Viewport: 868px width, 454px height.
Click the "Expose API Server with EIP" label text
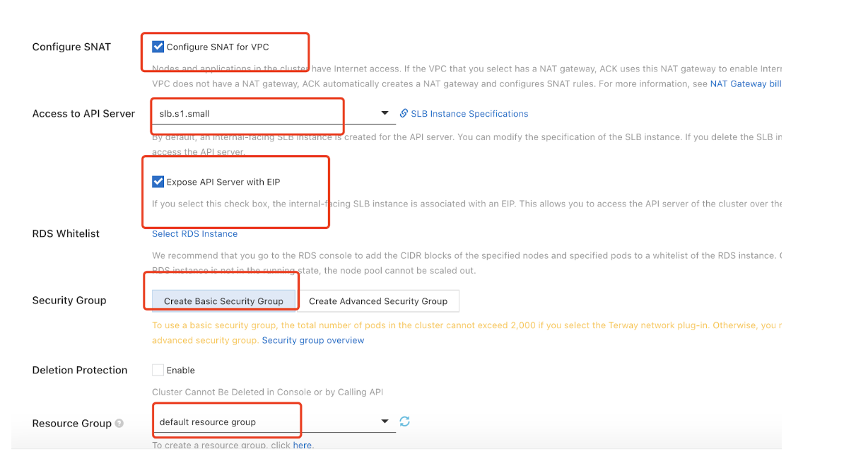pyautogui.click(x=223, y=182)
